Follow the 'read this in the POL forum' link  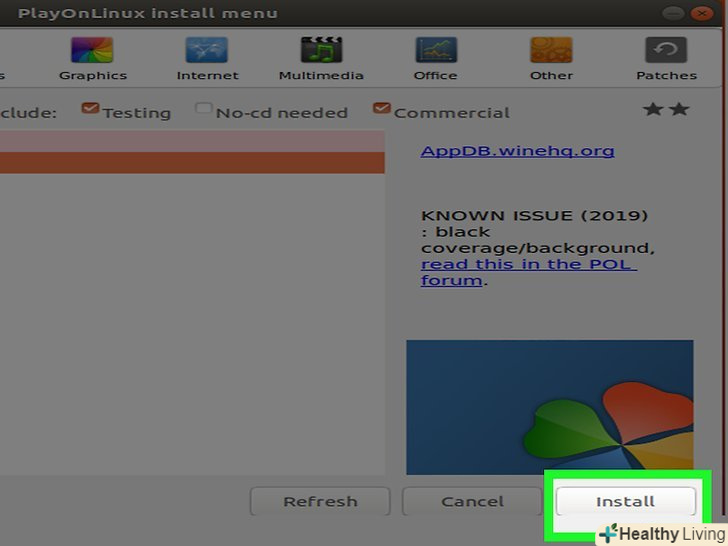528,272
